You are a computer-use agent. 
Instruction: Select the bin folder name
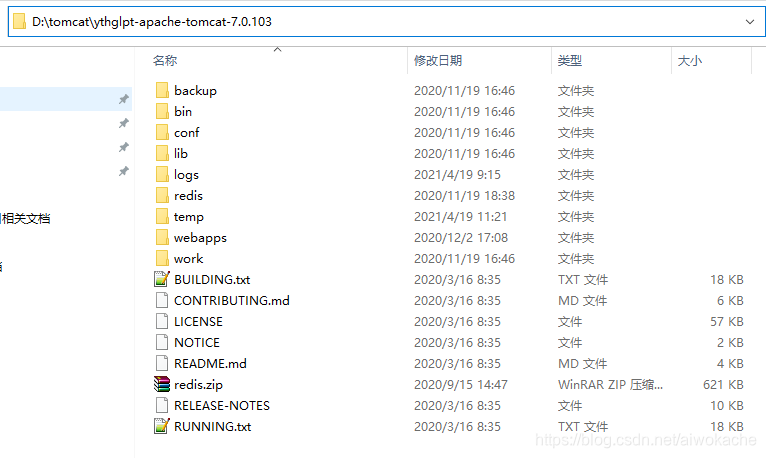point(183,111)
